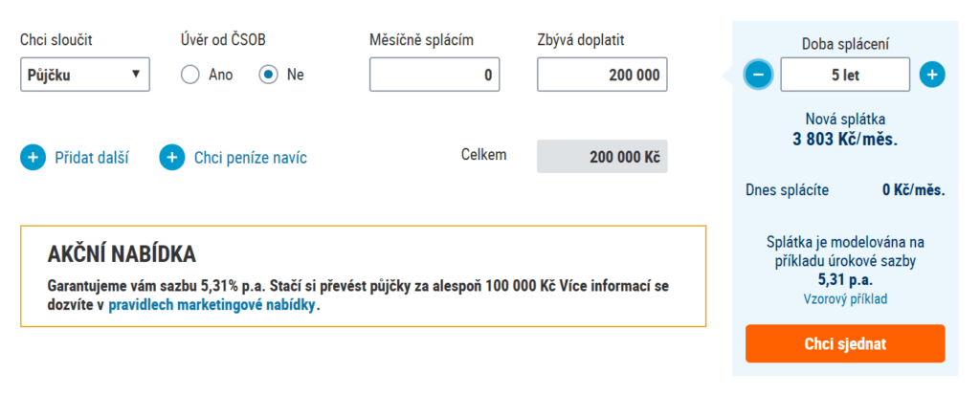Viewport: 980px width, 394px height.
Task: Select the Ne radio button
Action: tap(268, 75)
